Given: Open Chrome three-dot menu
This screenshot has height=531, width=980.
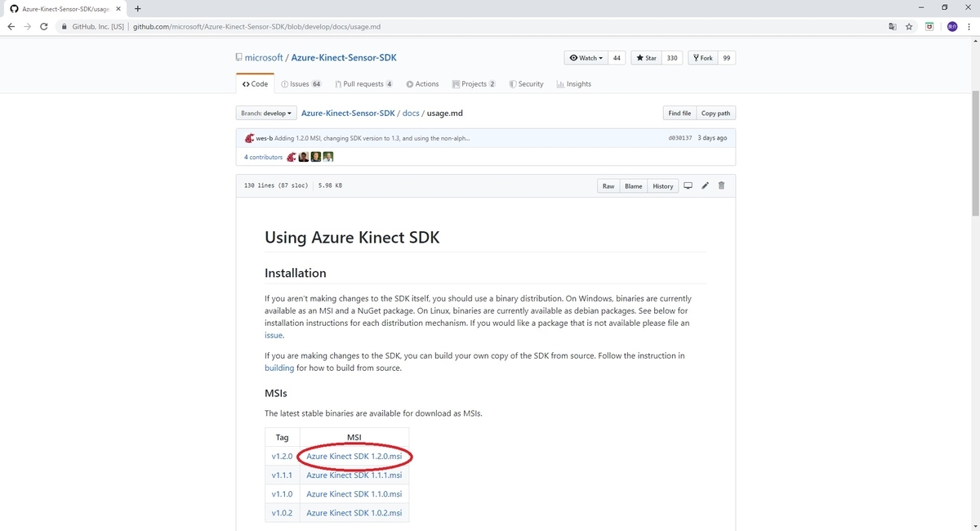Looking at the screenshot, I should (x=969, y=26).
